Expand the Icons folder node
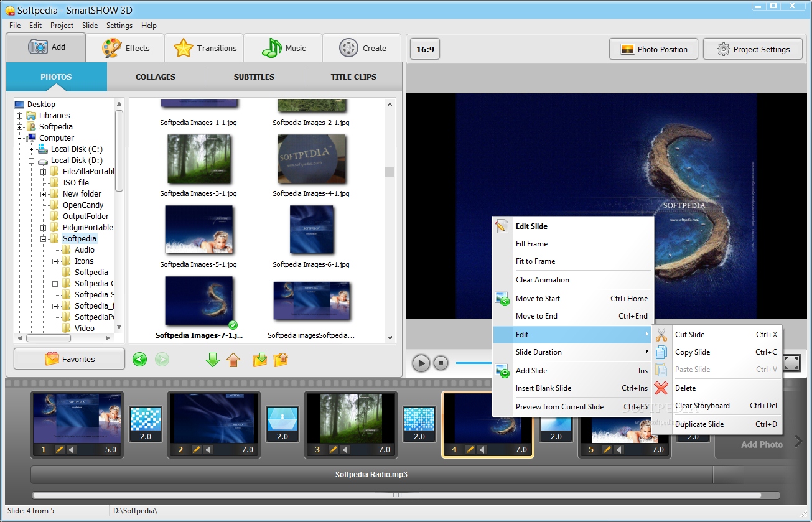 click(x=55, y=261)
